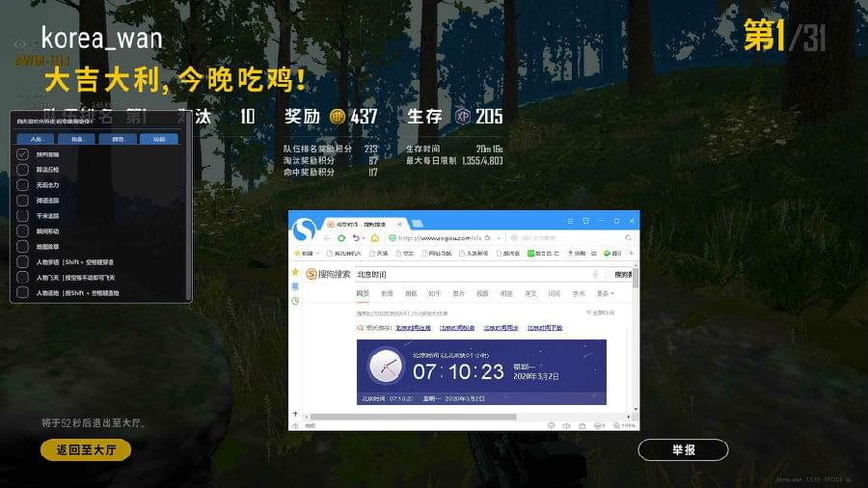Select the 视频 search category tab
The height and width of the screenshot is (488, 868).
tap(482, 293)
